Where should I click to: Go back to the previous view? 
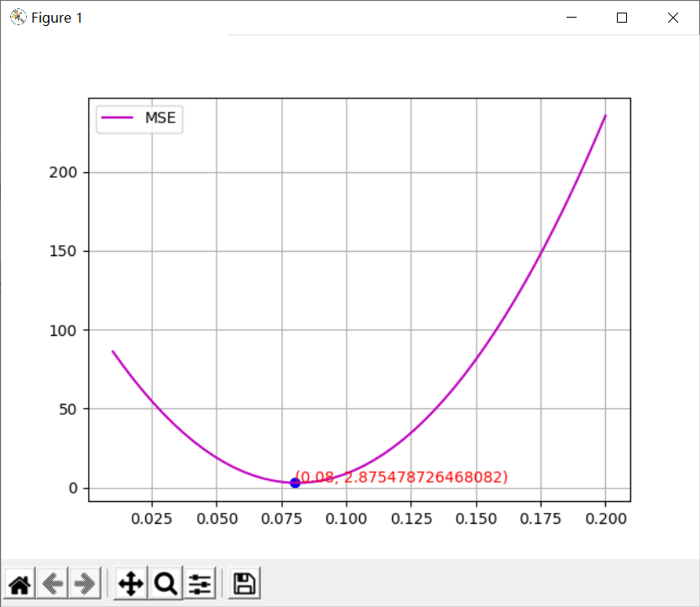[x=52, y=583]
